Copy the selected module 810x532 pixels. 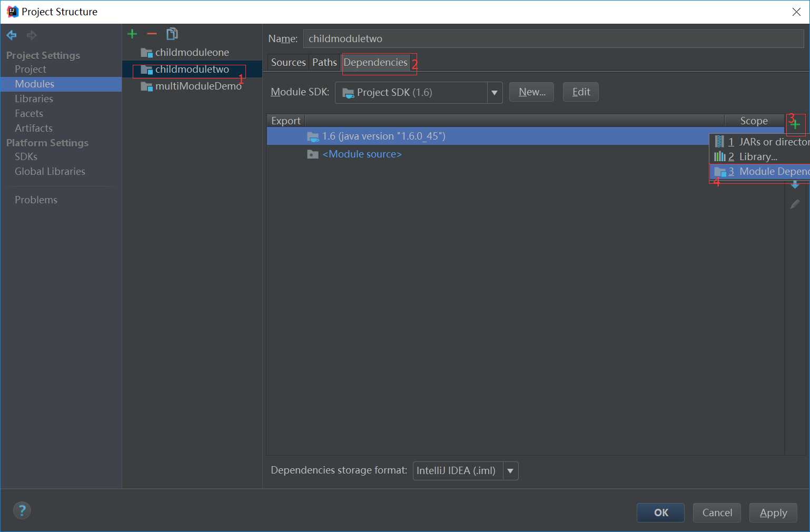pyautogui.click(x=172, y=34)
